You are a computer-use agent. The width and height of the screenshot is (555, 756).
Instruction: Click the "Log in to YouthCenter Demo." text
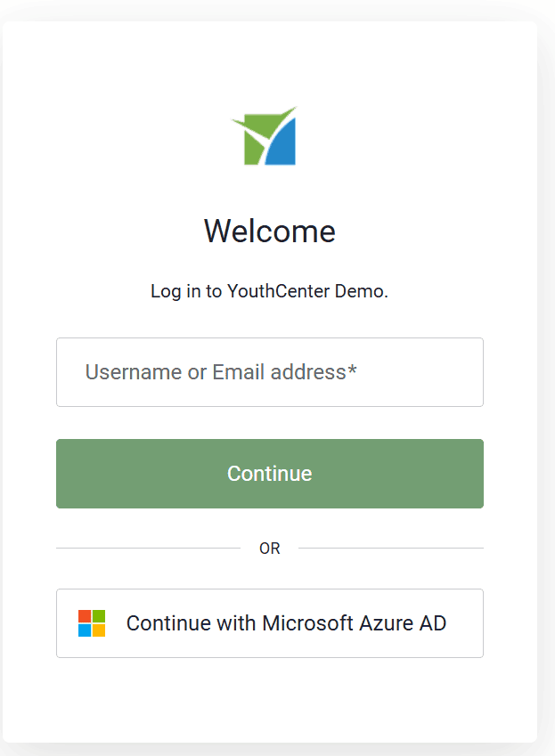point(269,291)
